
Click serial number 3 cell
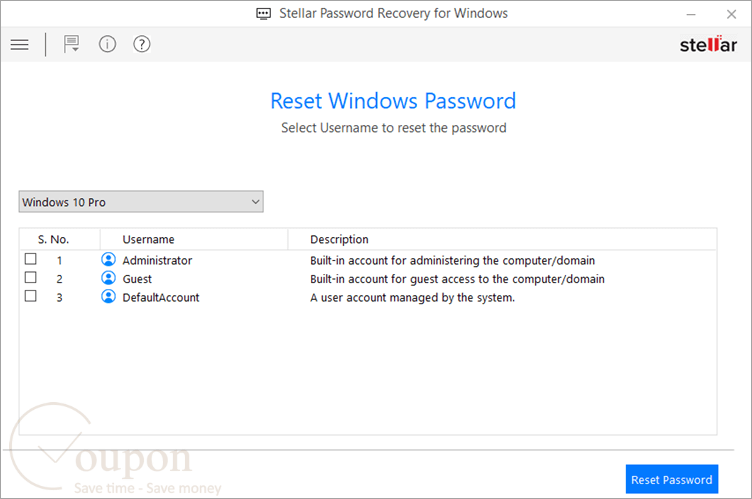pyautogui.click(x=59, y=297)
